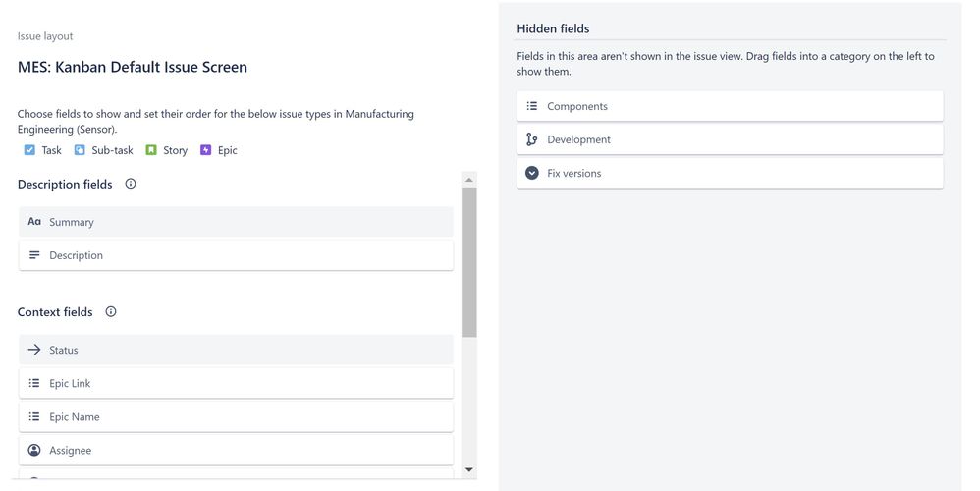The image size is (980, 491).
Task: Click the branch icon on Development field
Action: coord(532,139)
